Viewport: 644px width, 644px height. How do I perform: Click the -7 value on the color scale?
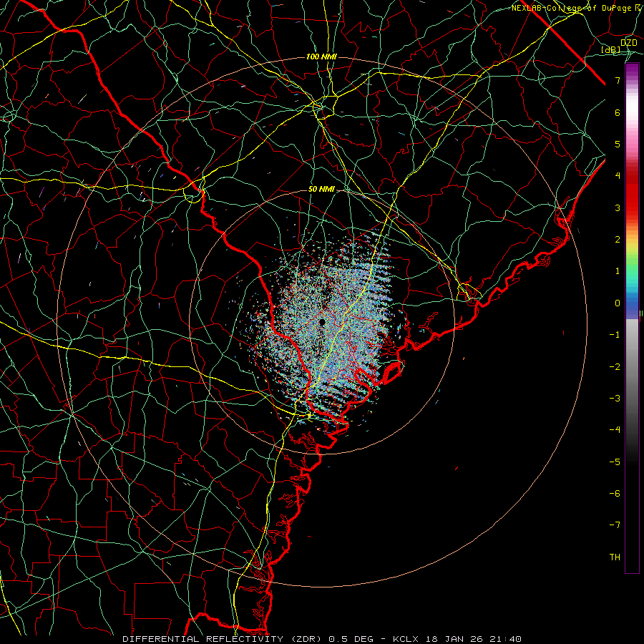615,525
